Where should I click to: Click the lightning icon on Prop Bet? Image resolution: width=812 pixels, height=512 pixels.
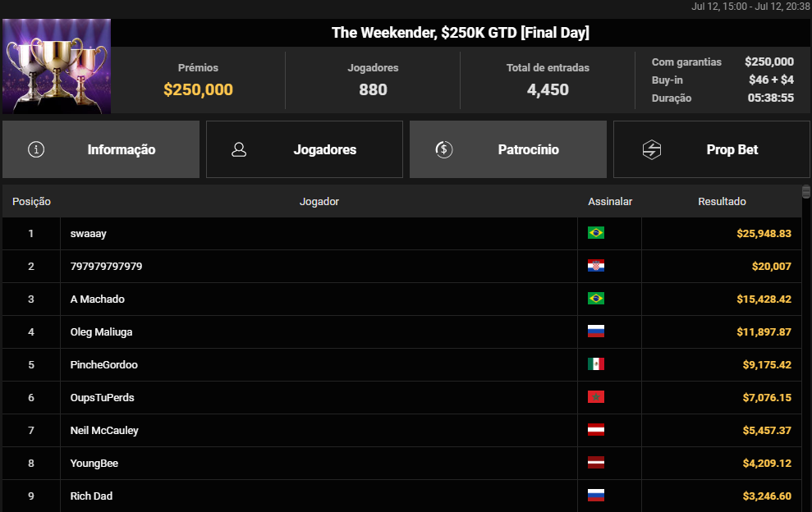pyautogui.click(x=651, y=149)
